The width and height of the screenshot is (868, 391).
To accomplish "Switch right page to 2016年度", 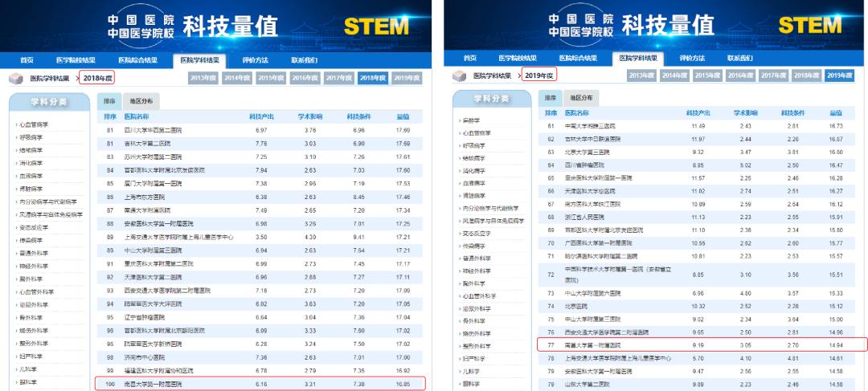I will 741,75.
